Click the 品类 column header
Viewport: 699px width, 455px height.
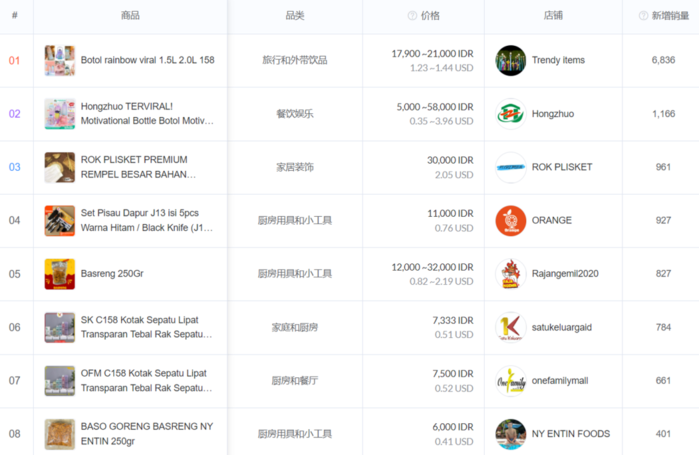click(x=294, y=16)
